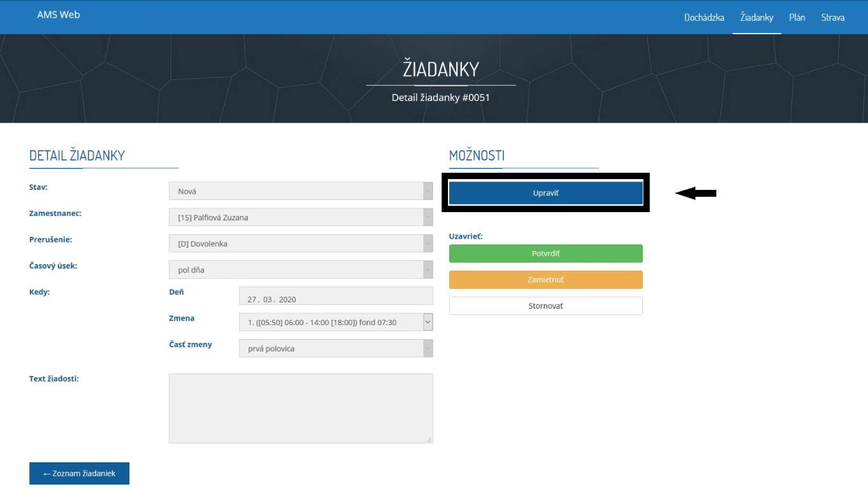
Task: Click the AMS Web brand link
Action: pyautogui.click(x=58, y=15)
